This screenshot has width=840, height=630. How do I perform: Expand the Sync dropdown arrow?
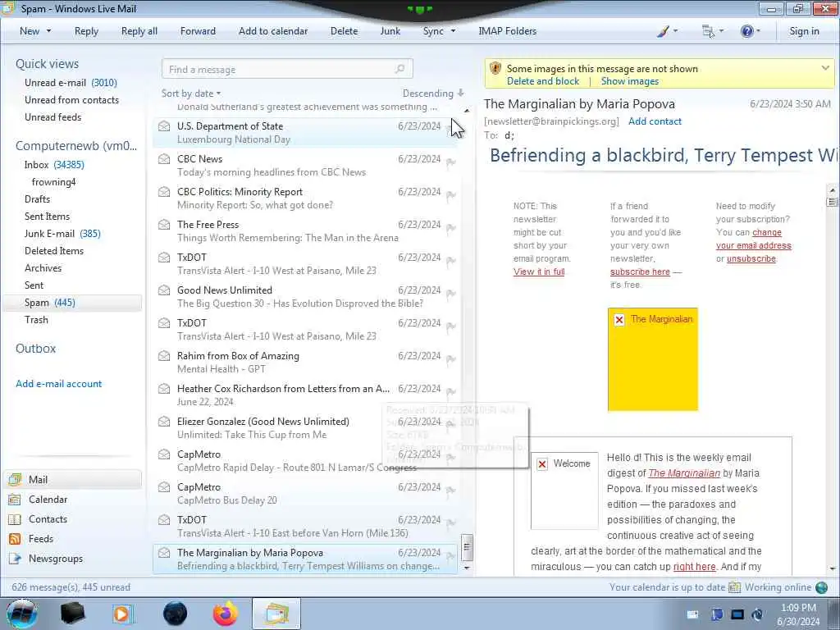[x=453, y=31]
